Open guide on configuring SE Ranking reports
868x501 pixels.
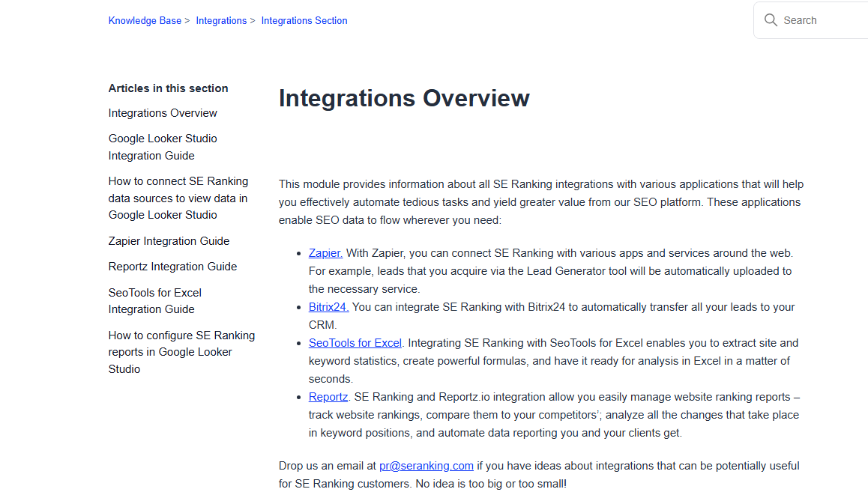point(181,351)
